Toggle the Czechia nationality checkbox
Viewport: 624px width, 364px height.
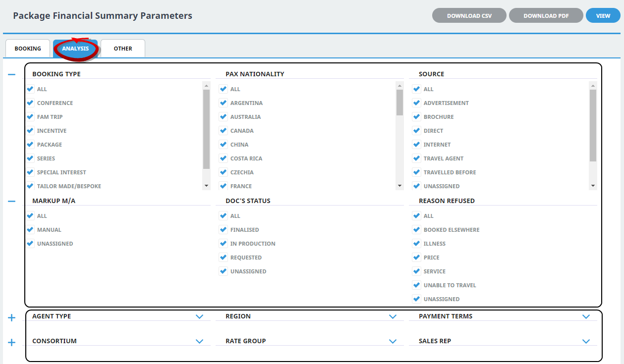(224, 172)
